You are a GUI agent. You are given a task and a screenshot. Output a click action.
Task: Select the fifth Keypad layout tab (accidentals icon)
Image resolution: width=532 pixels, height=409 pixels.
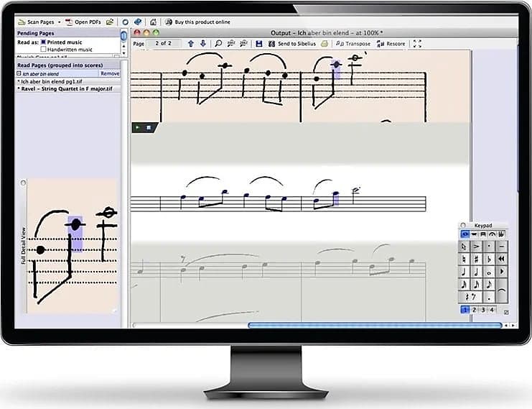501,234
